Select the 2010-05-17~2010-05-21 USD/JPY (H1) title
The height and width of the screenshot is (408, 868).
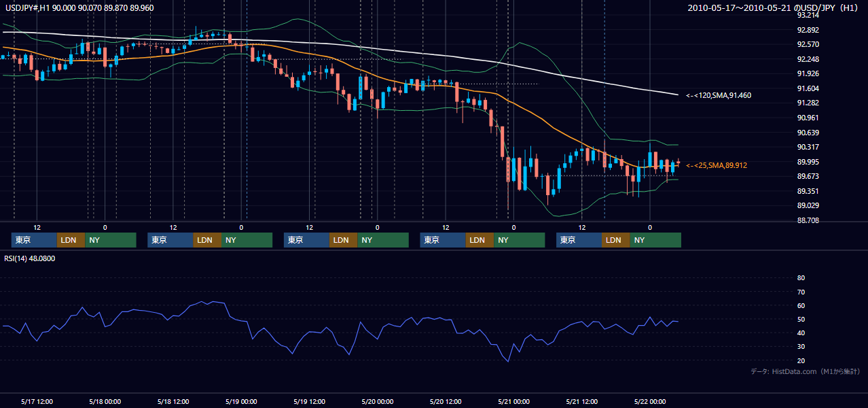tap(774, 8)
